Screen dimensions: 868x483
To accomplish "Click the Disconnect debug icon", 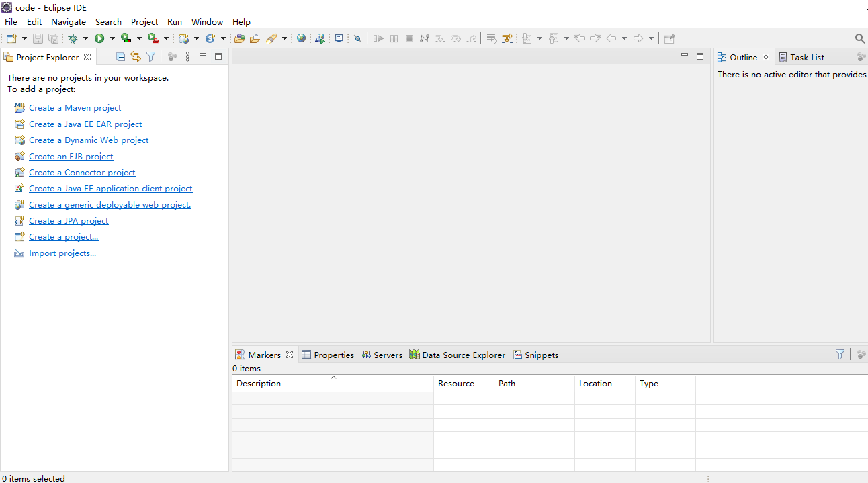I will click(425, 38).
